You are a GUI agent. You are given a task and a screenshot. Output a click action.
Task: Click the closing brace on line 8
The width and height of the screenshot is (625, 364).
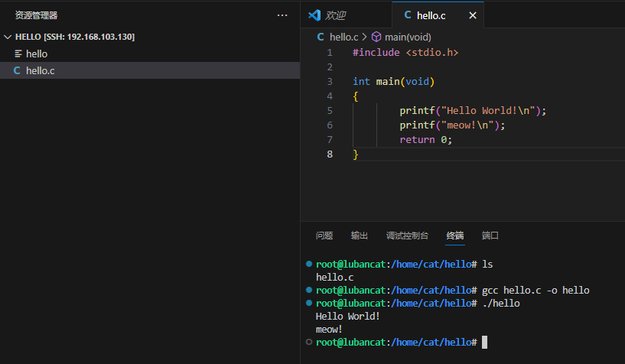click(356, 154)
